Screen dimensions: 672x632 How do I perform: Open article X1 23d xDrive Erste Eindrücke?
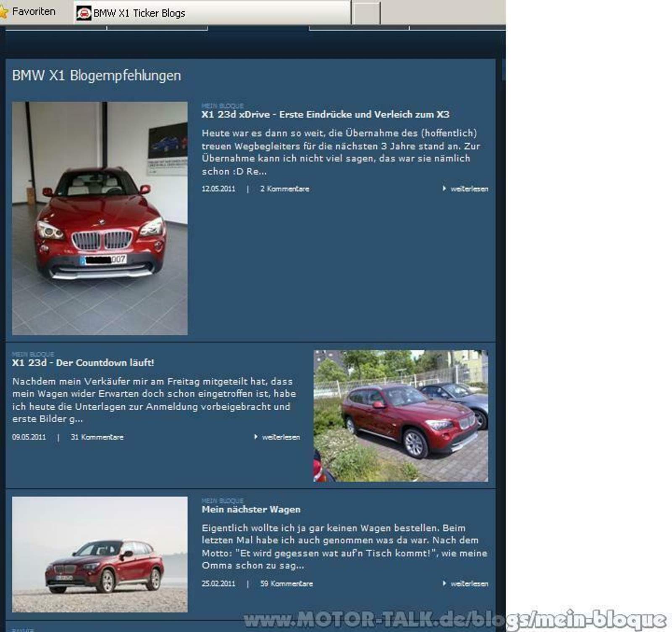[325, 114]
